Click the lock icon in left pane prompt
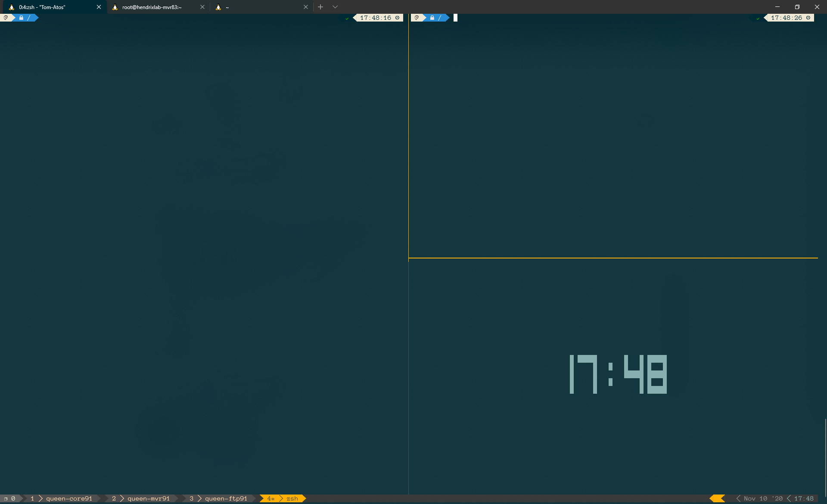Screen dimensions: 827x504 (x=21, y=18)
